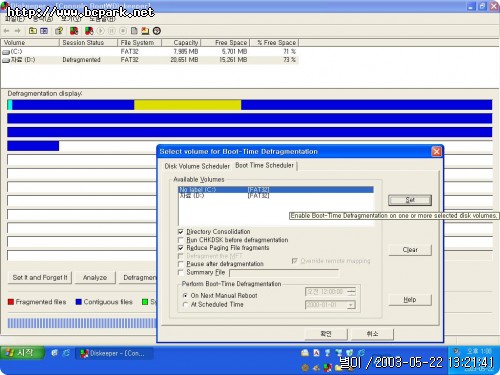Click the Forward arrow toolbar icon
This screenshot has height=375, width=500.
click(x=18, y=31)
